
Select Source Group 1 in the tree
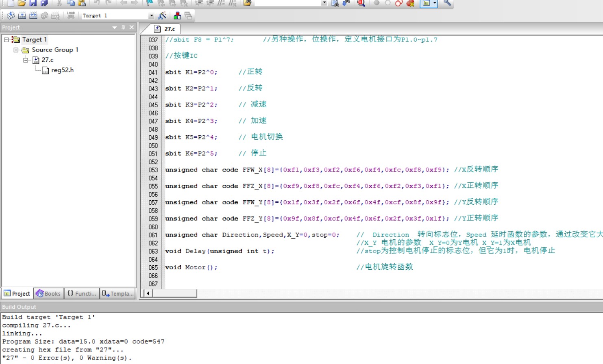tap(55, 50)
